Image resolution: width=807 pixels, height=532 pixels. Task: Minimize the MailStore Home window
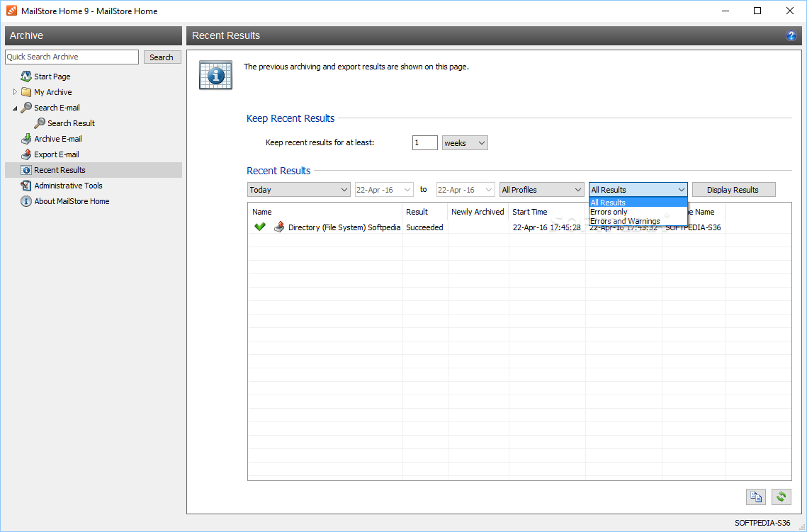click(x=726, y=11)
